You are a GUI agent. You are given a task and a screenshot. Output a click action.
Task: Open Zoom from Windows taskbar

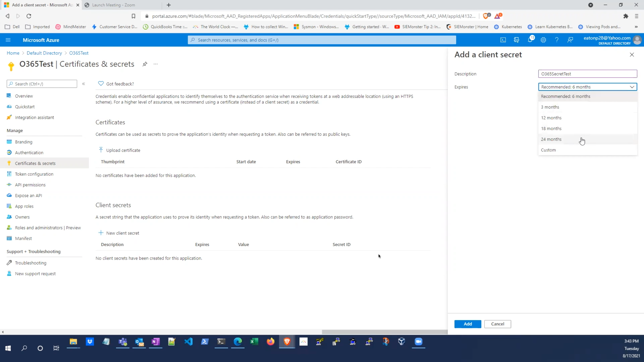(x=418, y=342)
